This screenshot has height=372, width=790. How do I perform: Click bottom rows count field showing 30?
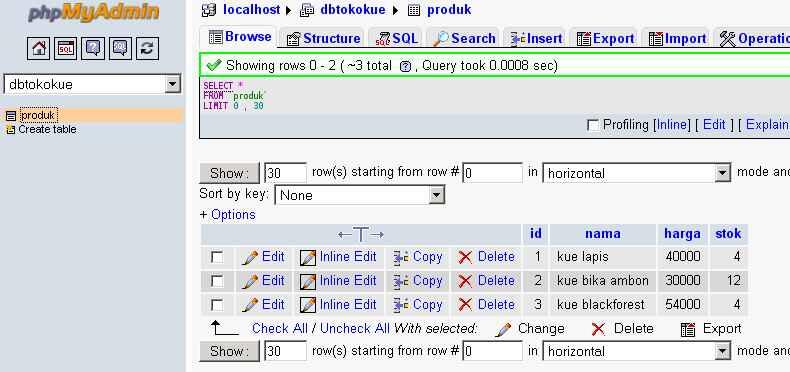(x=285, y=351)
